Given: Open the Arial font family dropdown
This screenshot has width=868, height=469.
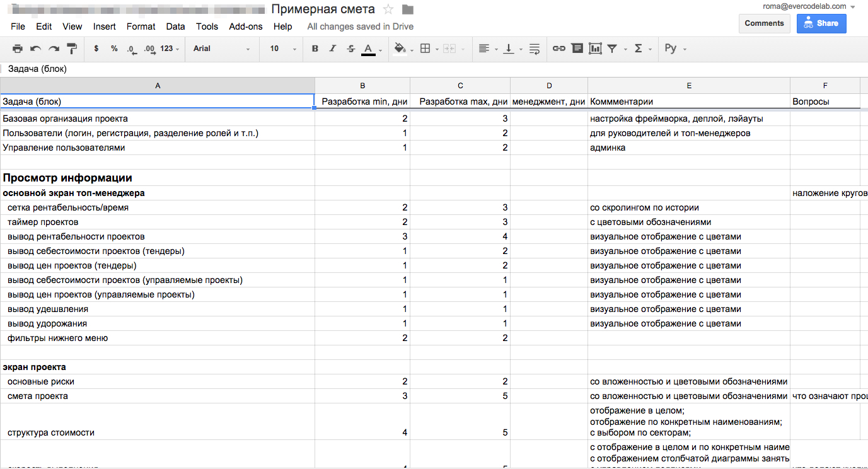Looking at the screenshot, I should 221,49.
